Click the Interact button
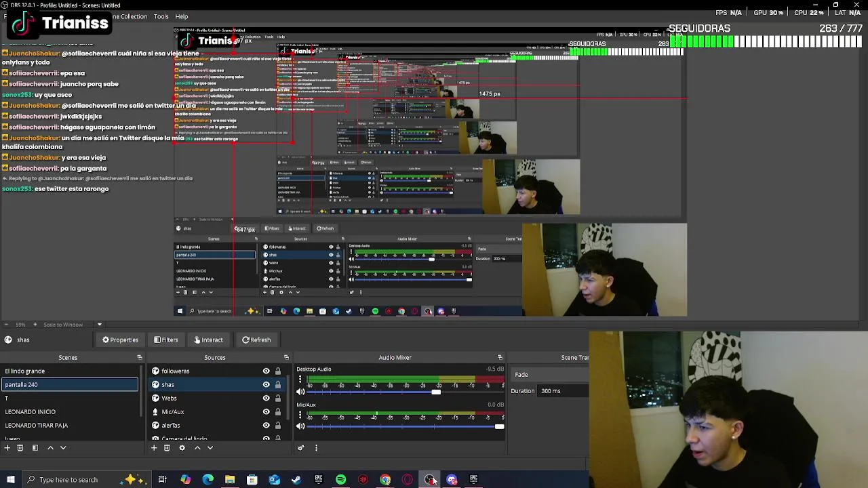The height and width of the screenshot is (488, 868). [x=208, y=340]
